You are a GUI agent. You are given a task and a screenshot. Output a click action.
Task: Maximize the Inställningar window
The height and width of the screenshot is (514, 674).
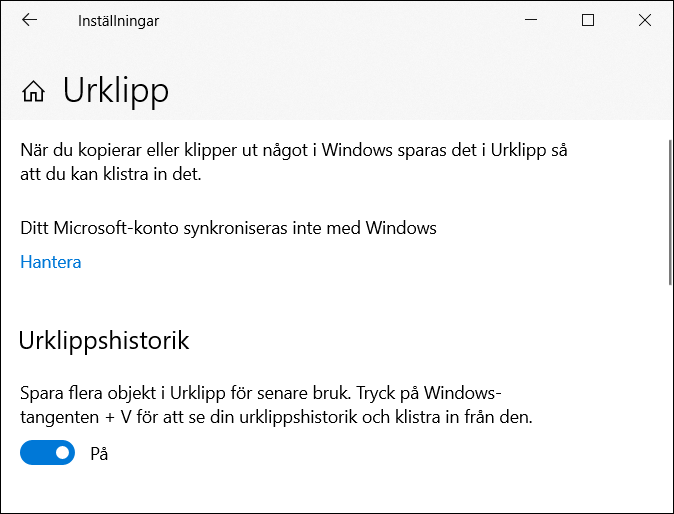(x=588, y=20)
